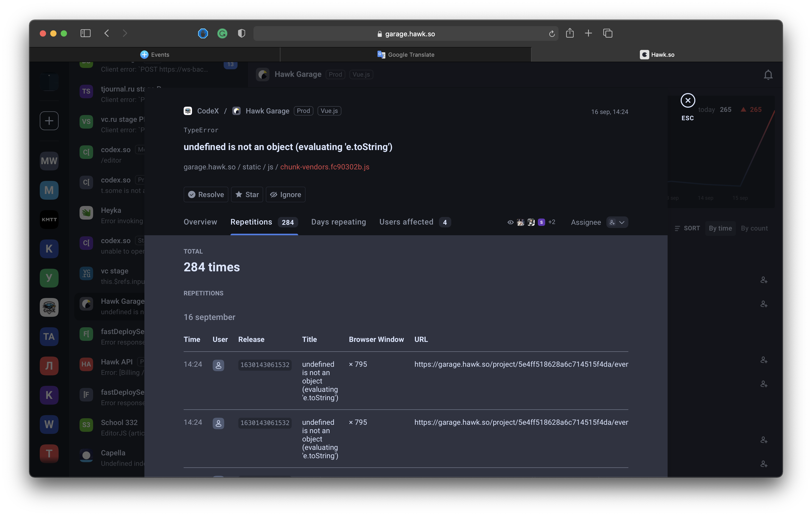Viewport: 812px width, 516px height.
Task: Open the CodeX workspace icon
Action: point(49,307)
